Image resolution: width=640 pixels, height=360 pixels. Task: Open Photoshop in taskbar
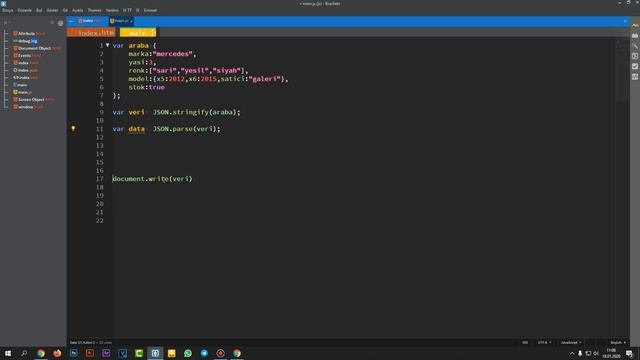[73, 353]
